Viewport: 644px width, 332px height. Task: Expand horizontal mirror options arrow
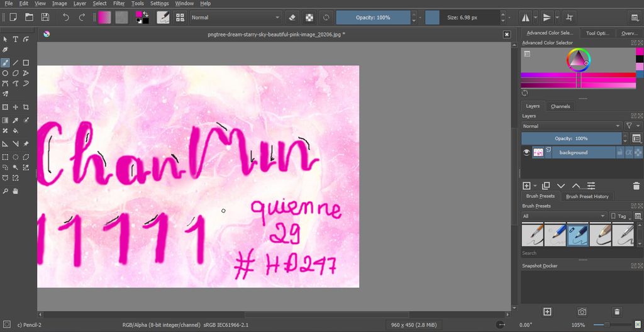(536, 17)
